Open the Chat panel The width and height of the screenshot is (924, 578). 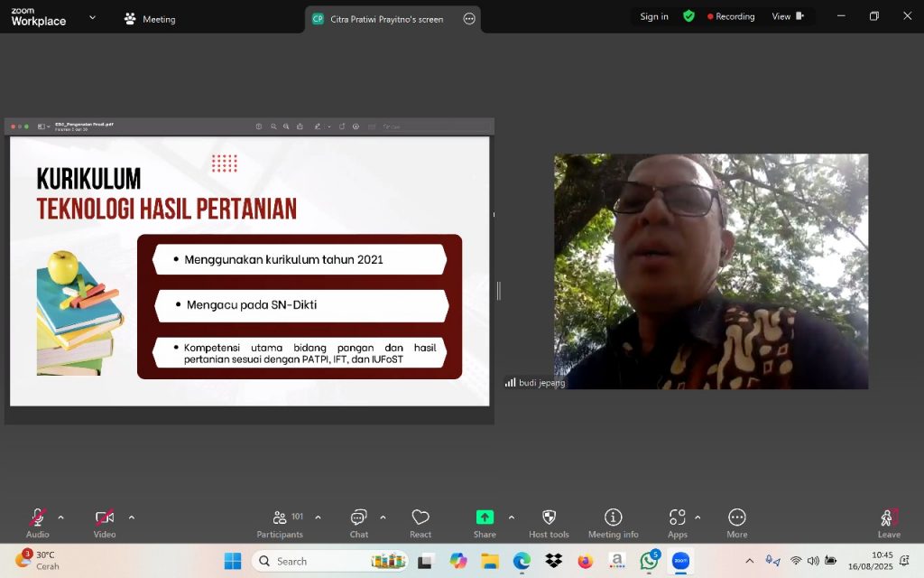[359, 523]
